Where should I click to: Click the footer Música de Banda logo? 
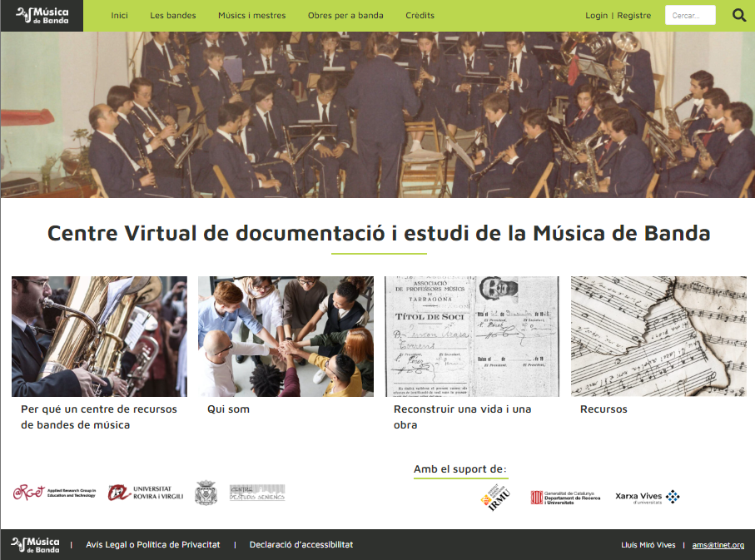[35, 545]
